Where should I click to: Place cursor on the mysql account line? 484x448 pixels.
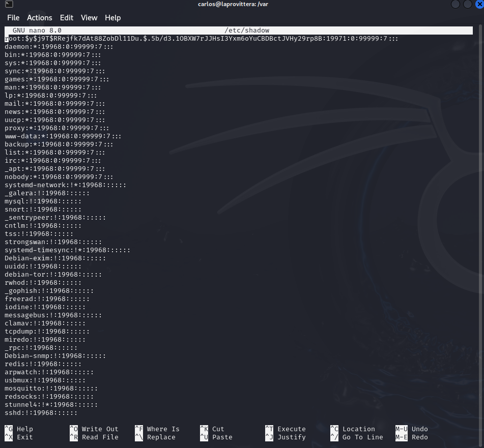point(43,201)
